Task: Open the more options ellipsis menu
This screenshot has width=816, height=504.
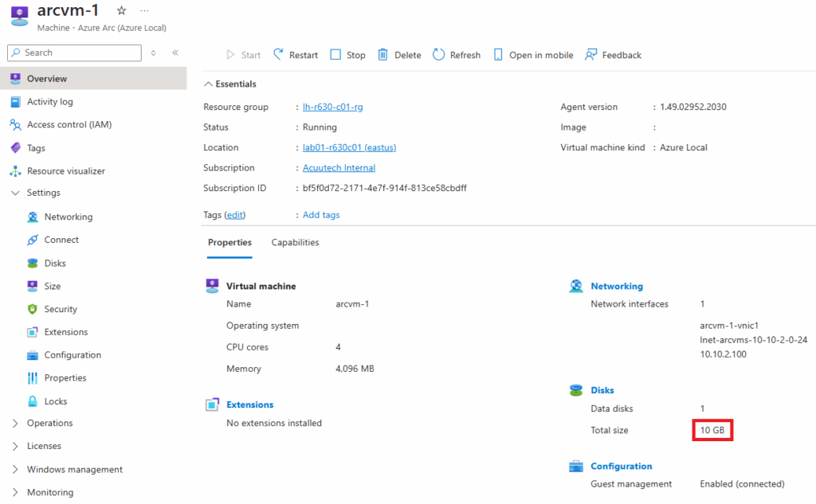Action: (145, 10)
